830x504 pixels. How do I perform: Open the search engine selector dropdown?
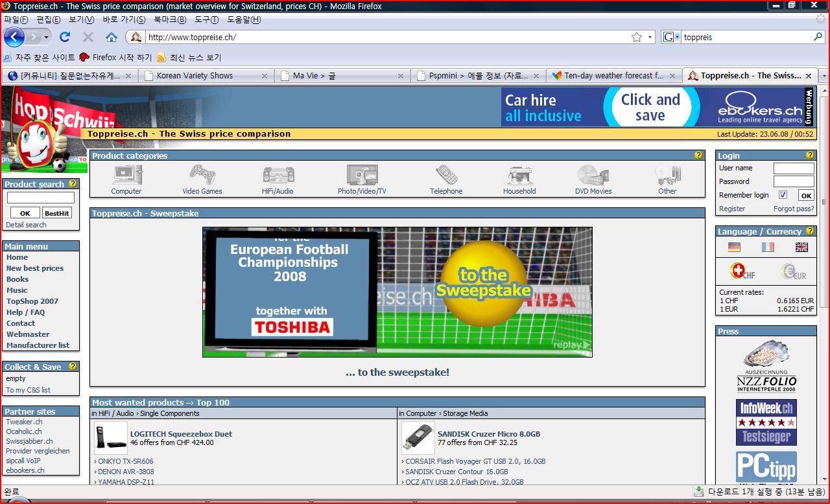click(678, 37)
